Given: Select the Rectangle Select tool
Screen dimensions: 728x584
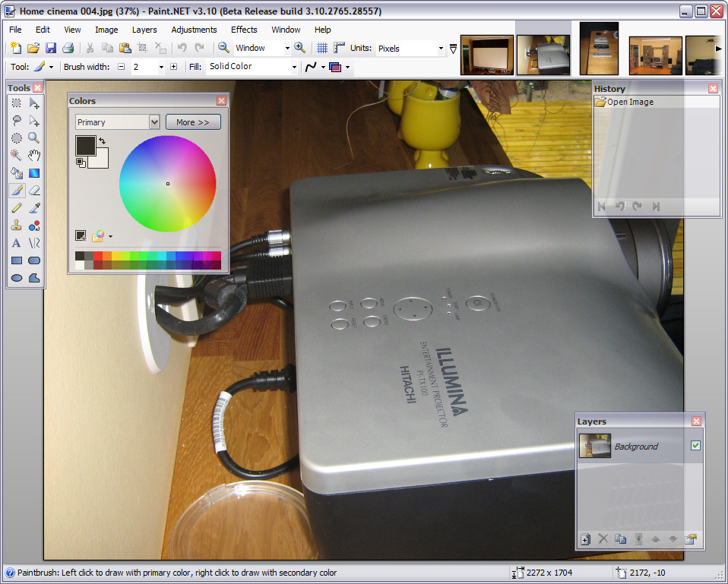Looking at the screenshot, I should [x=16, y=103].
